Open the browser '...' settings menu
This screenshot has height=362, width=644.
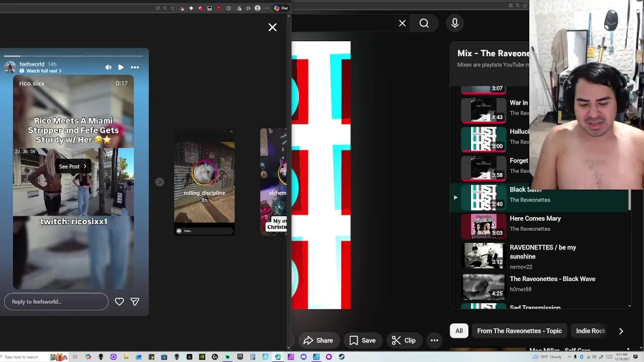click(267, 8)
